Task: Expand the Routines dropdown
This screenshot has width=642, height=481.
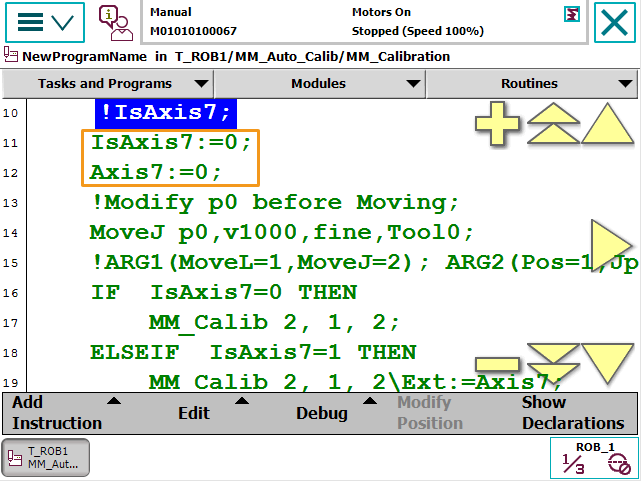Action: (x=533, y=84)
